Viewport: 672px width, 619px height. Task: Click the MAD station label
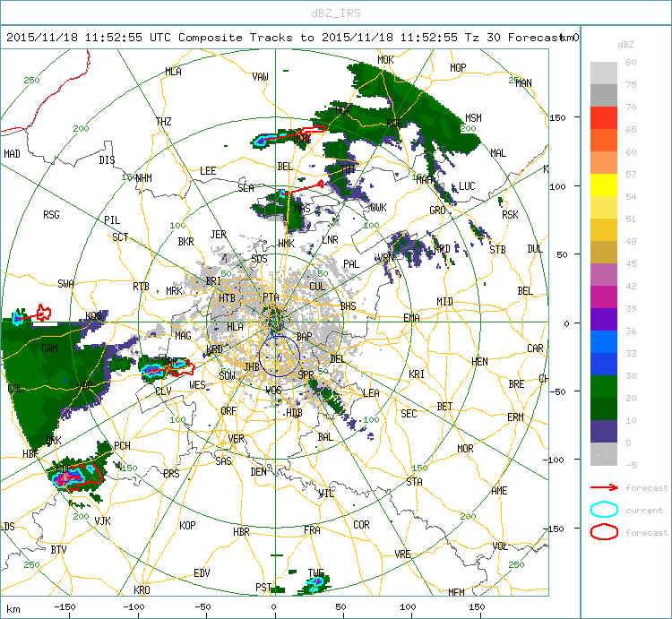[x=12, y=154]
